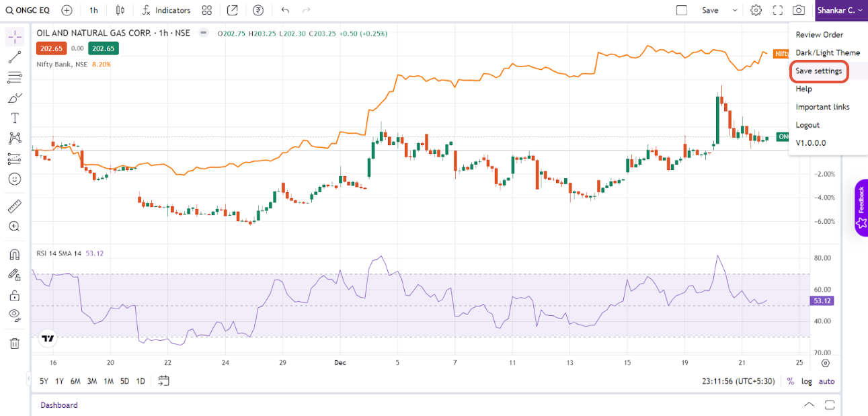This screenshot has width=868, height=416.
Task: Open the Shankar C. user menu
Action: pyautogui.click(x=840, y=10)
